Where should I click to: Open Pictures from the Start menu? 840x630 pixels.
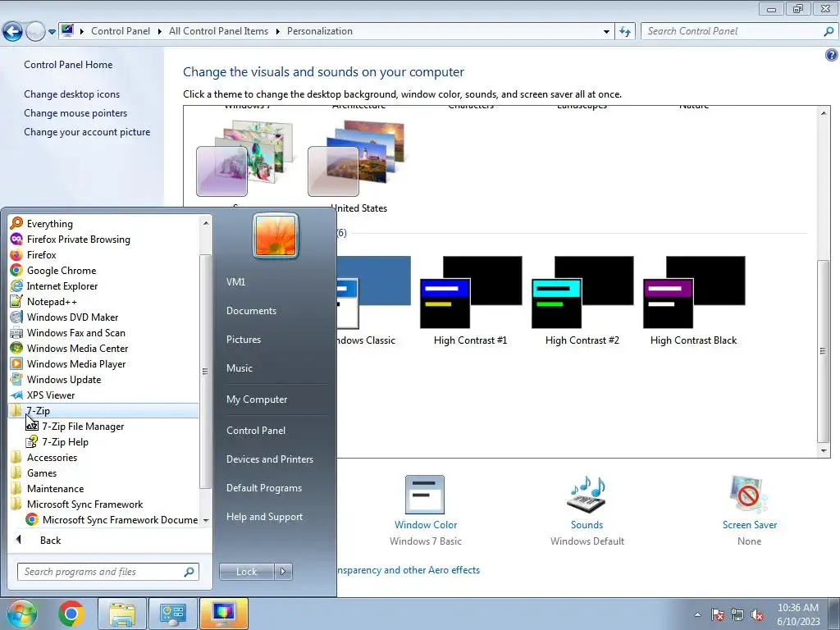pyautogui.click(x=243, y=339)
